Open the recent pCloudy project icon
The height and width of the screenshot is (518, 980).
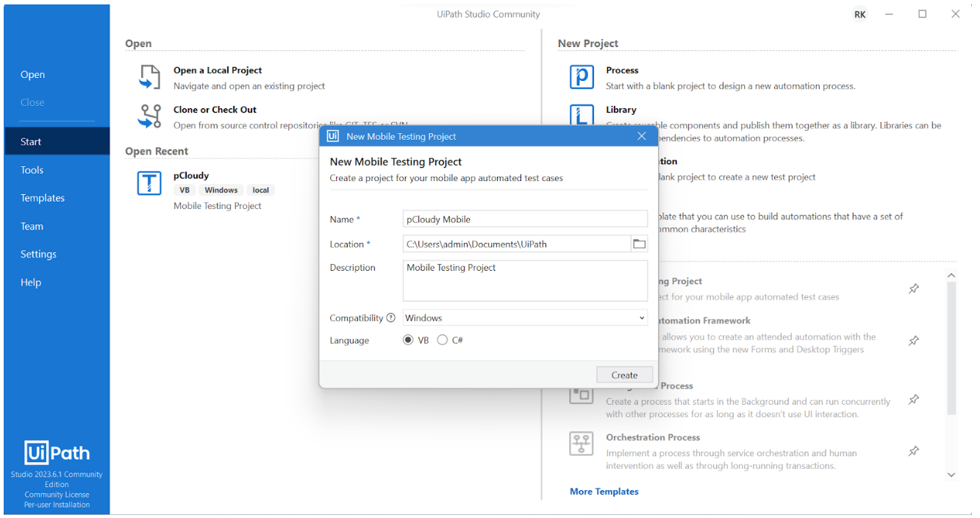pyautogui.click(x=149, y=183)
